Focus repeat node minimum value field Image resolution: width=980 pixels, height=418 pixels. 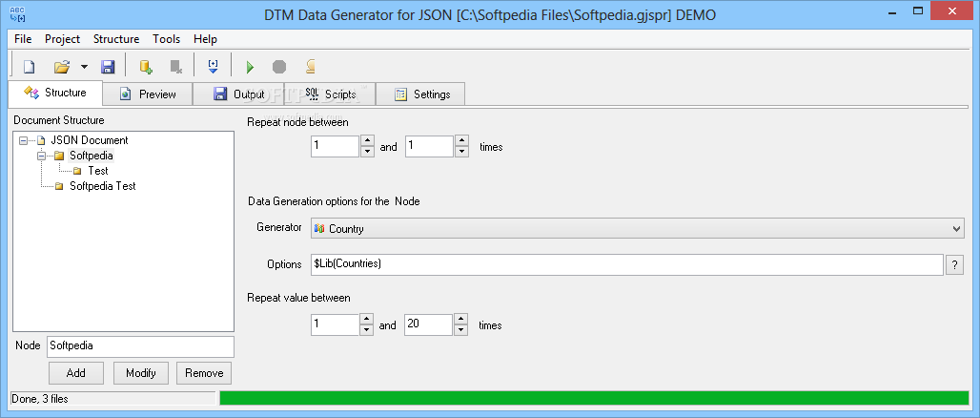[335, 146]
